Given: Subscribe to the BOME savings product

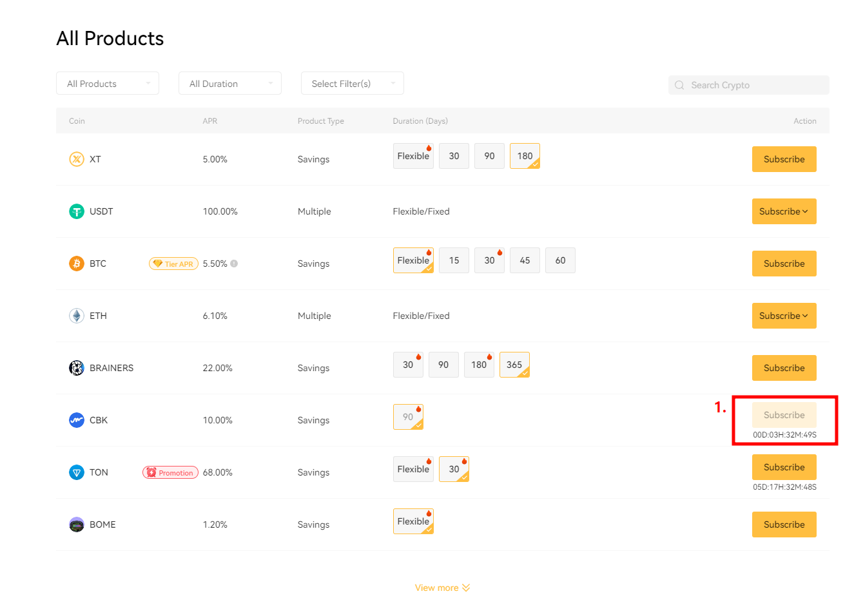Looking at the screenshot, I should click(x=784, y=525).
